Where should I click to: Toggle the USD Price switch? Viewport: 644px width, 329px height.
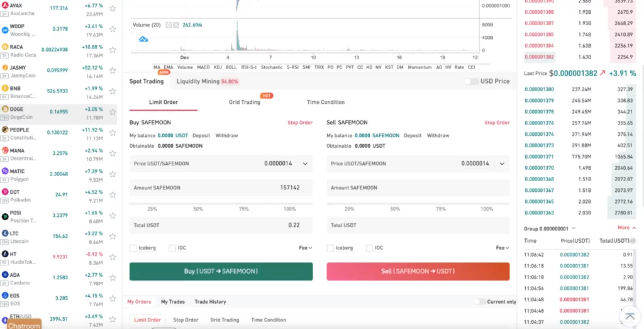pos(472,81)
